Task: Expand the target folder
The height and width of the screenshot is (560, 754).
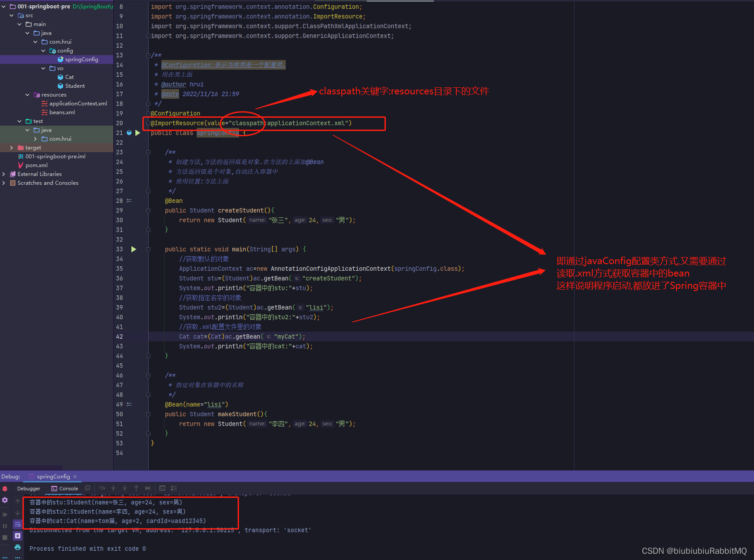Action: pyautogui.click(x=11, y=148)
